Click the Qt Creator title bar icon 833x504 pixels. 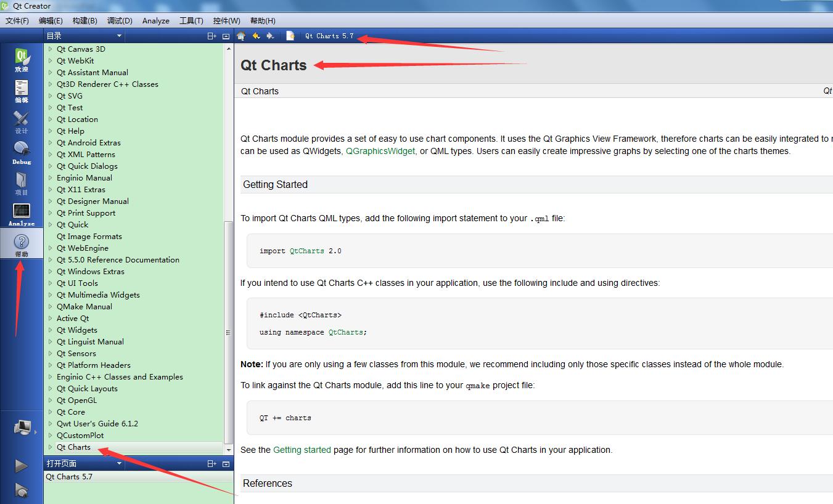click(6, 6)
